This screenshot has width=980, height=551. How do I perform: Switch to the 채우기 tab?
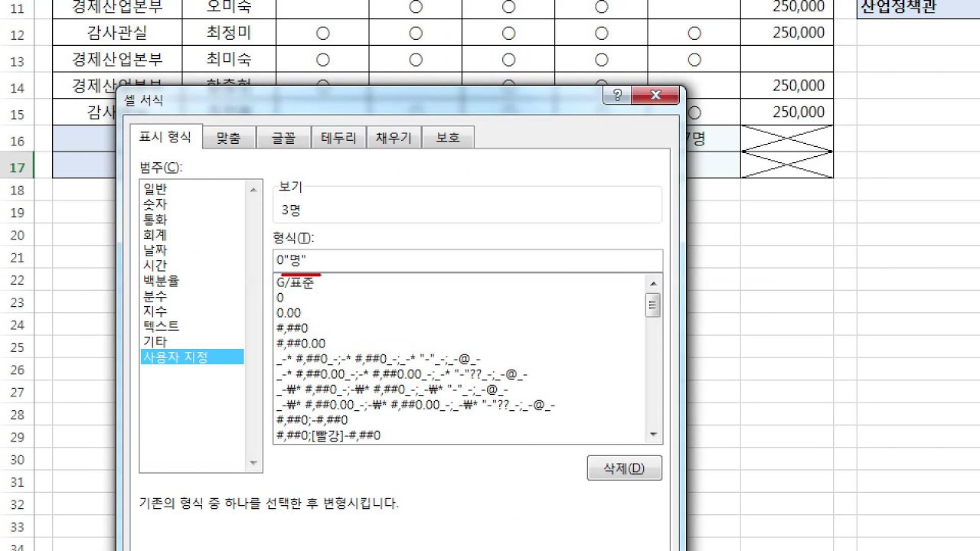click(x=394, y=138)
